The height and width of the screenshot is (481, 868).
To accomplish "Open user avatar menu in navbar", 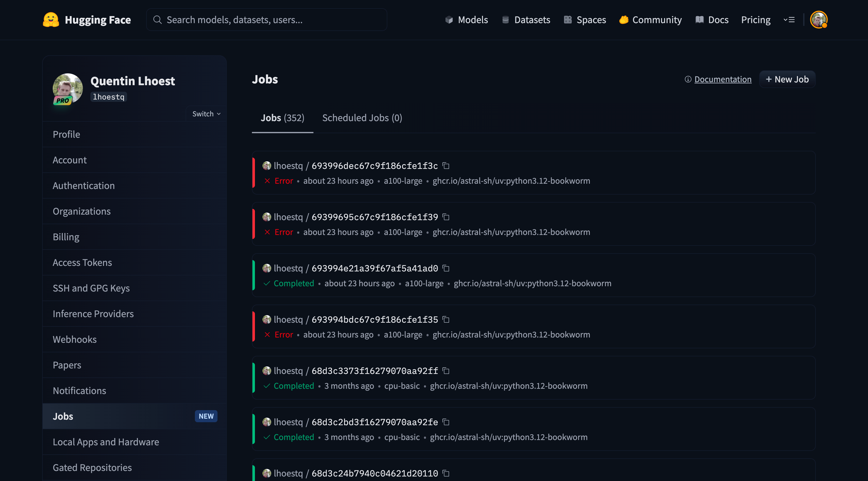I will click(819, 20).
